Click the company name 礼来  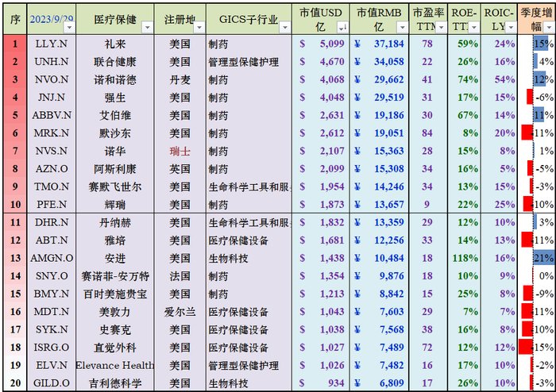[115, 44]
